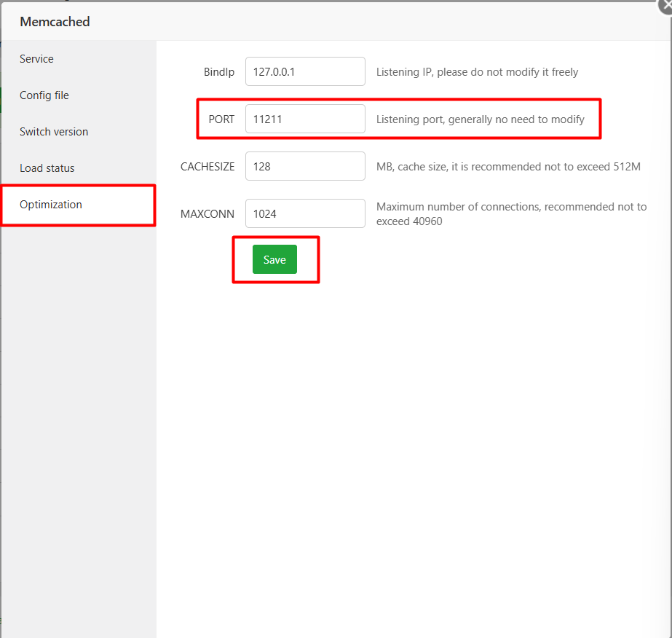Click the CACHESIZE input field
This screenshot has height=638, width=672.
[305, 166]
